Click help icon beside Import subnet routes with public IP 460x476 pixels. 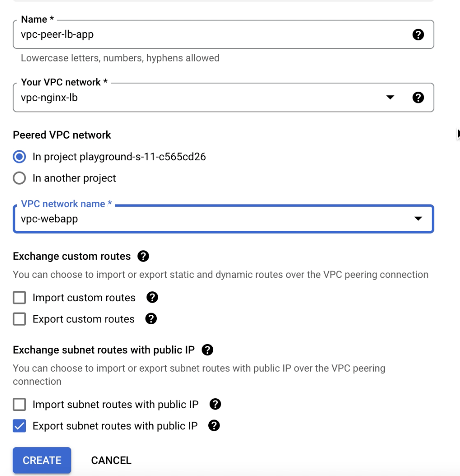pos(216,404)
